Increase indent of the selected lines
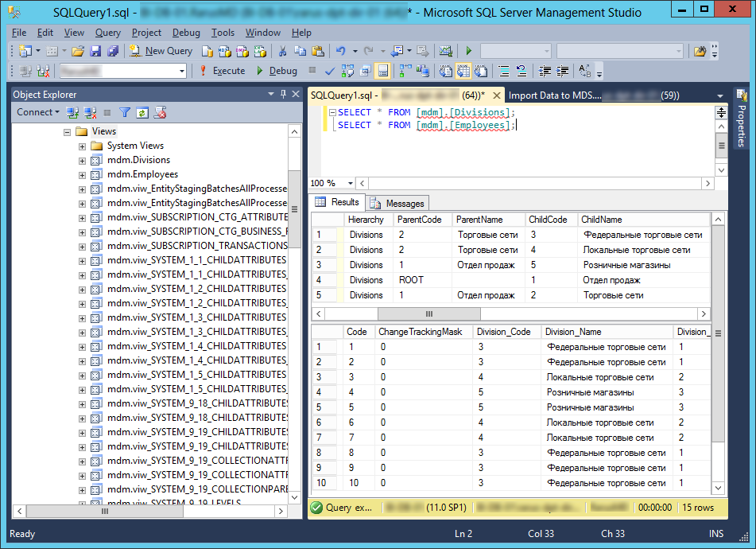The image size is (756, 549). pyautogui.click(x=562, y=71)
